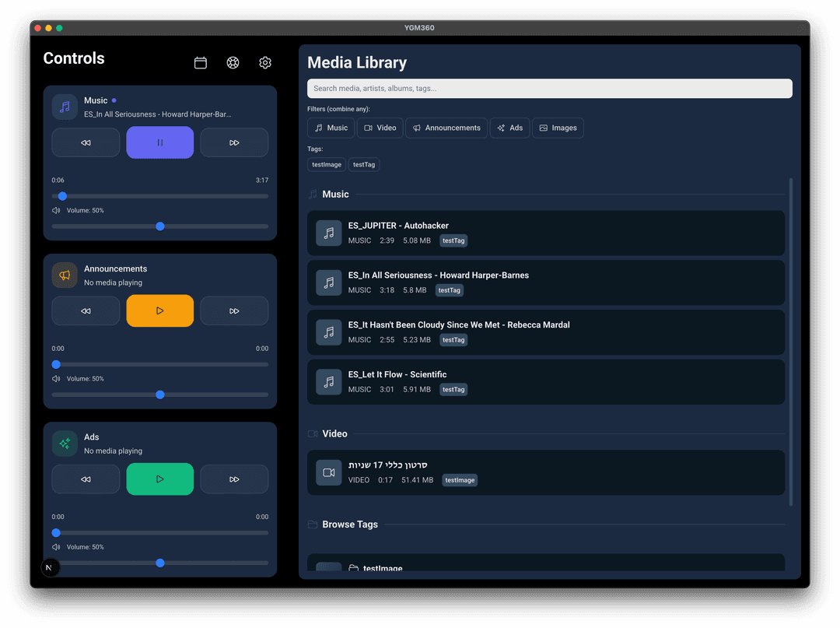This screenshot has height=628, width=840.
Task: Select the Images filter
Action: [558, 128]
